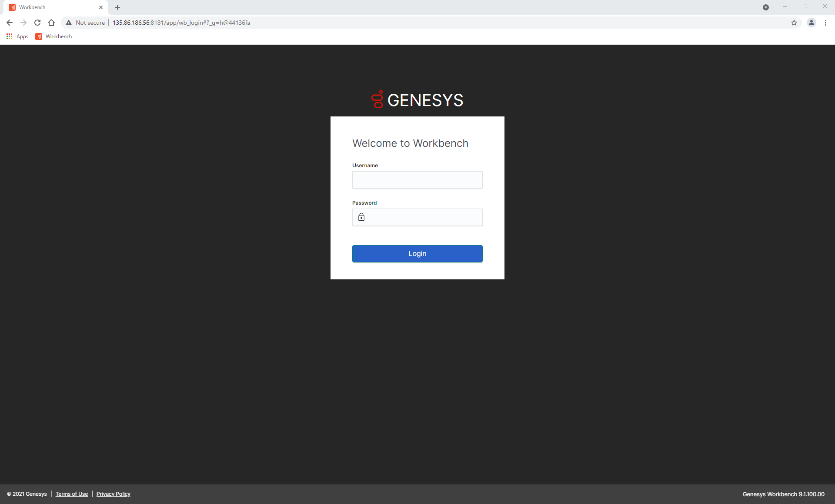Click the back navigation arrow
Viewport: 835px width, 504px height.
point(10,23)
